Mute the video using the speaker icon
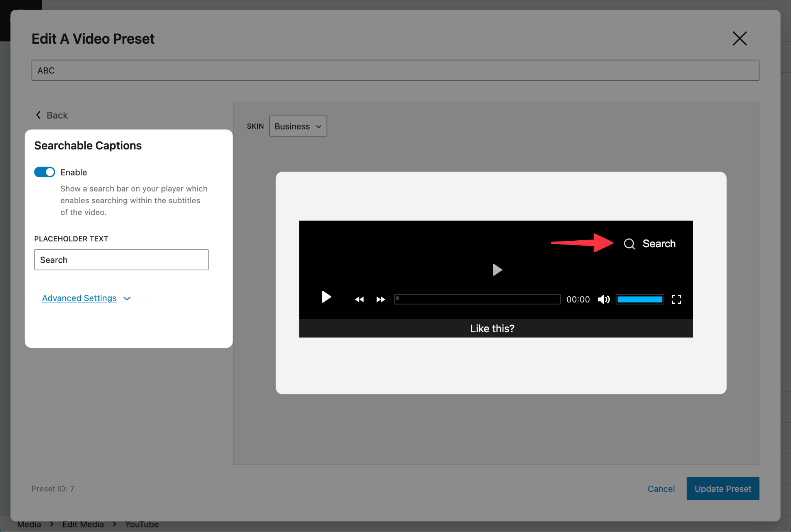Screen dimensions: 791x532 click(603, 299)
